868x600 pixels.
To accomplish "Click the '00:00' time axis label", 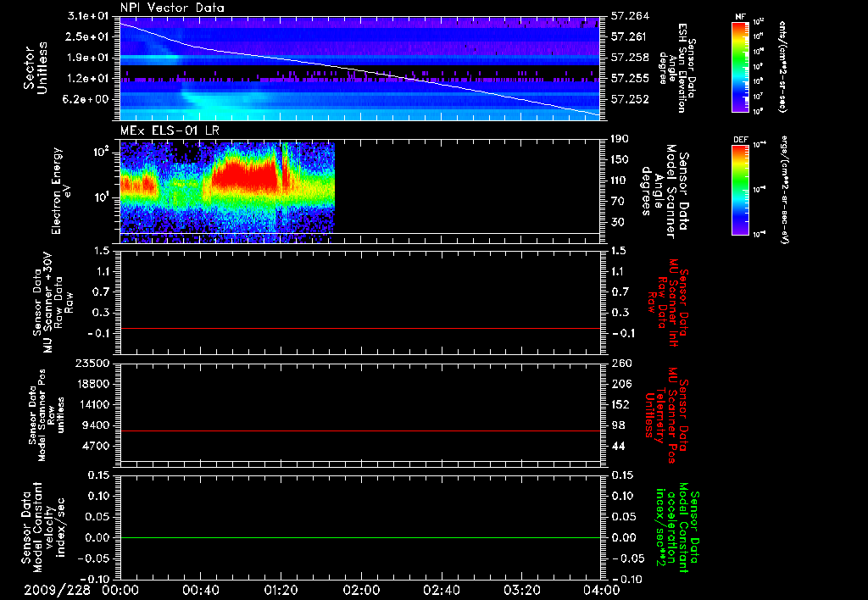I will (x=120, y=590).
